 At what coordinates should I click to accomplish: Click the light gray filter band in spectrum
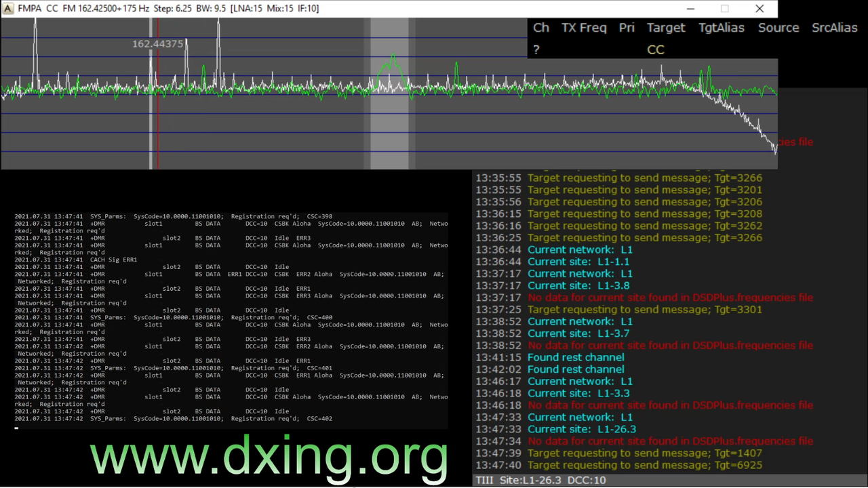pos(389,94)
